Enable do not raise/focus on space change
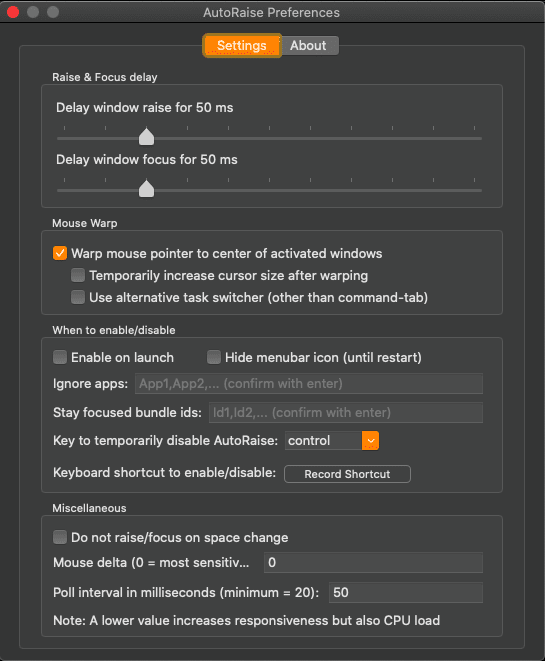The height and width of the screenshot is (661, 545). pyautogui.click(x=60, y=537)
